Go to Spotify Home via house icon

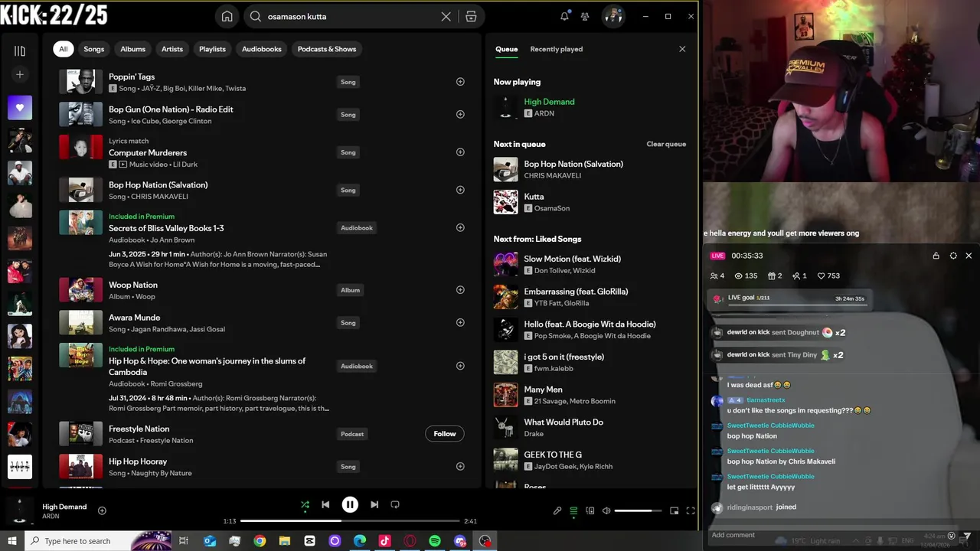[x=227, y=16]
